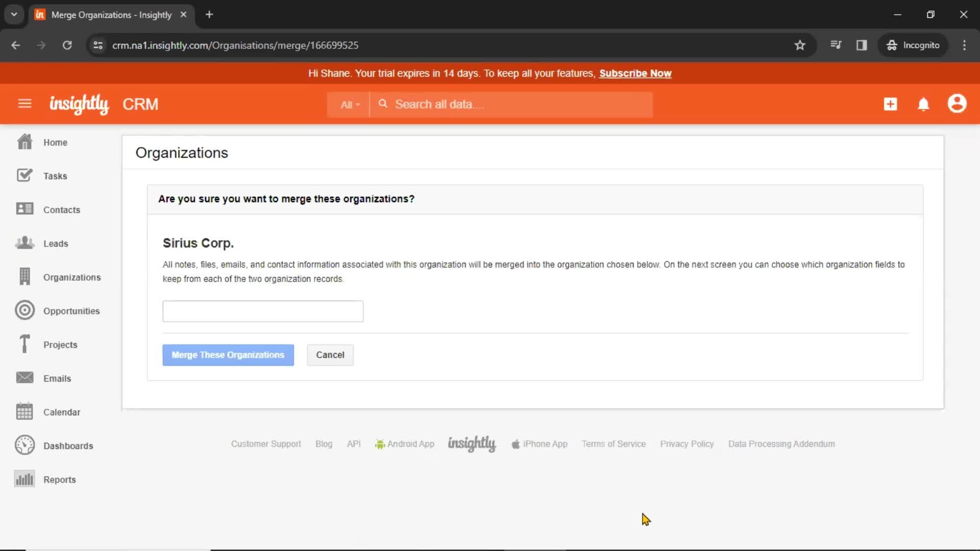Viewport: 980px width, 551px height.
Task: Click Merge These Organizations button
Action: coord(228,355)
